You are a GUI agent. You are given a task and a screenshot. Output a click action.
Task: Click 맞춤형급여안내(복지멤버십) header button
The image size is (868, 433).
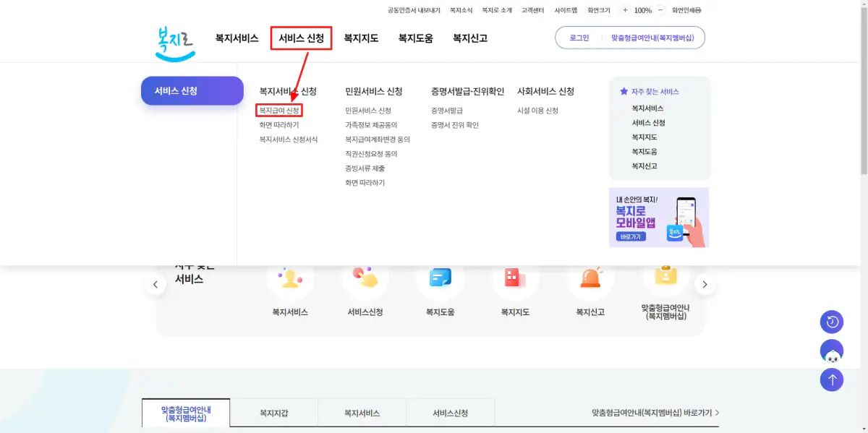click(x=652, y=38)
